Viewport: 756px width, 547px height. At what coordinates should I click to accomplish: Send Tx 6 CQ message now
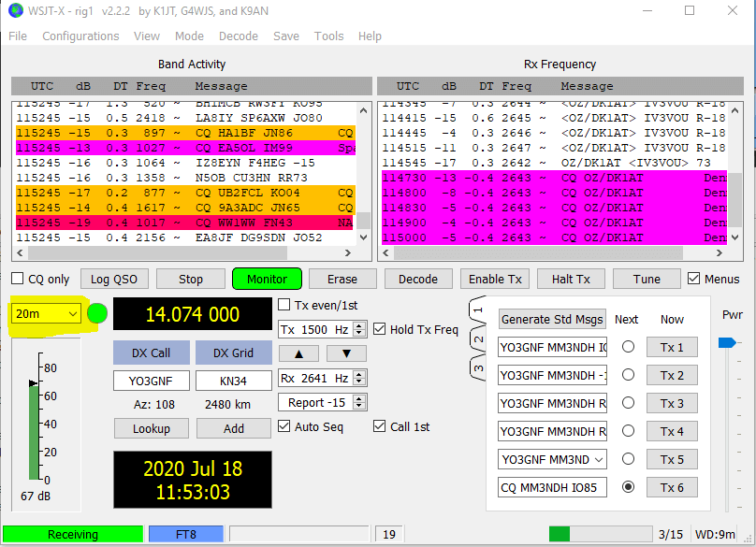[x=672, y=487]
